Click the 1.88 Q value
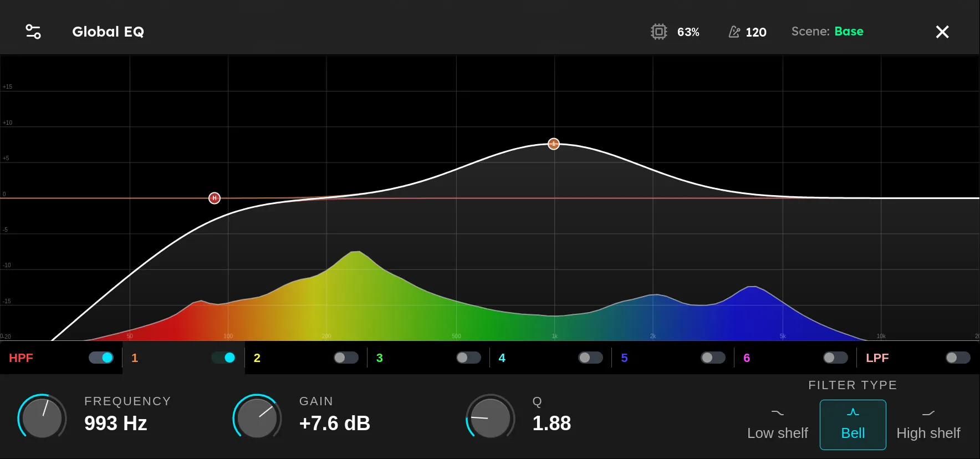 tap(552, 424)
